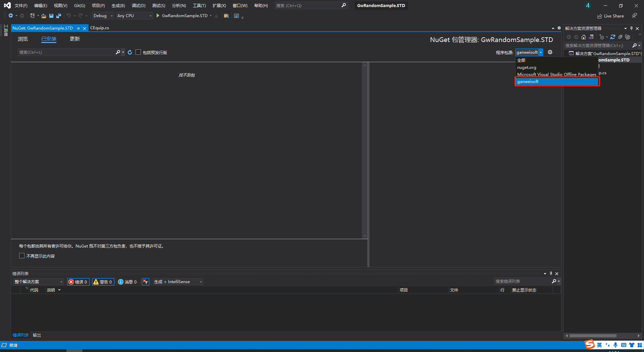
Task: Open package source settings gear icon
Action: (x=550, y=52)
